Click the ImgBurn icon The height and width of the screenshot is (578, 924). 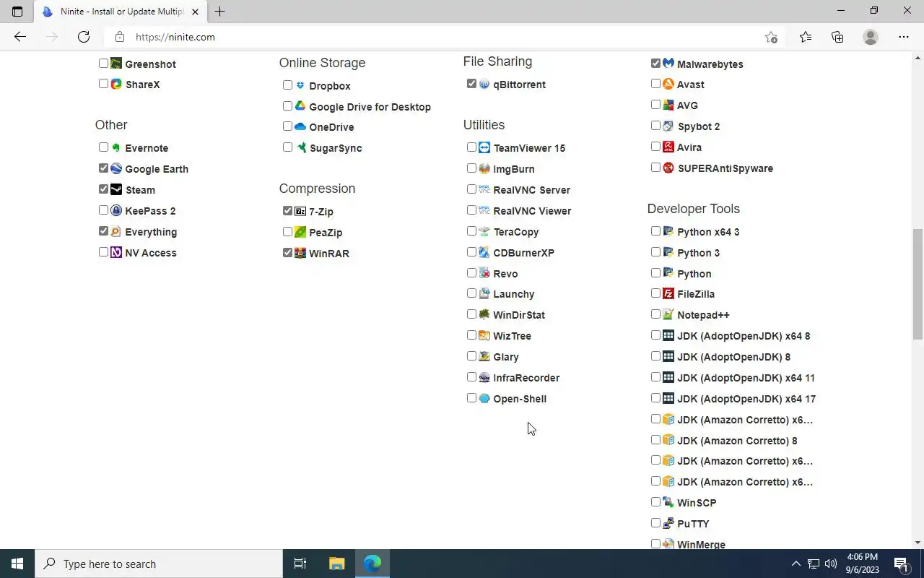point(484,168)
